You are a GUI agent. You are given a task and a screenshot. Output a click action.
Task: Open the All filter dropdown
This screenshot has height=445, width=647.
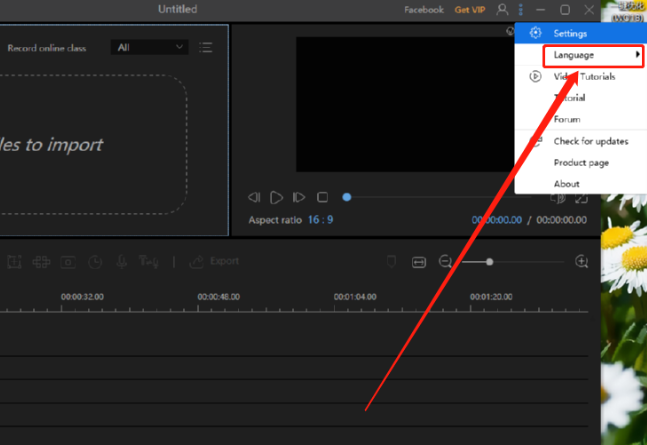[x=150, y=47]
